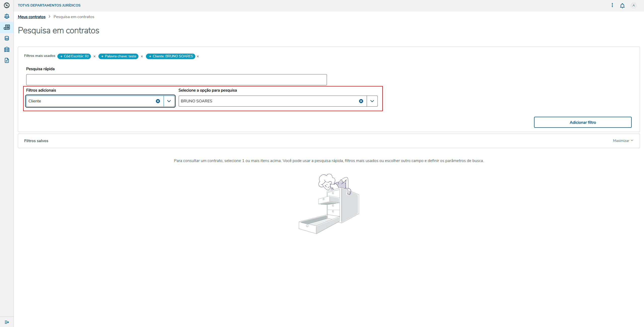Screen dimensions: 644x327
Task: Expand the Filtros adicionais dropdown arrow
Action: coord(169,101)
